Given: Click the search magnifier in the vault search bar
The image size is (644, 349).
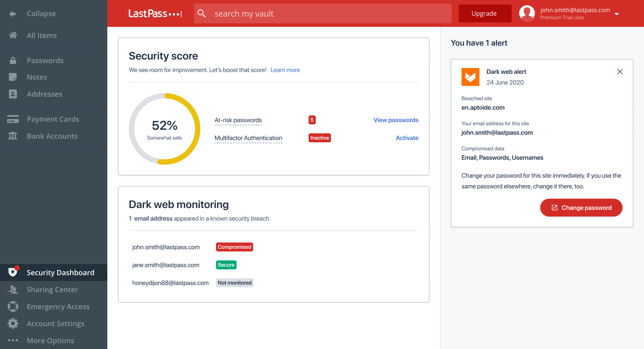Looking at the screenshot, I should click(201, 13).
